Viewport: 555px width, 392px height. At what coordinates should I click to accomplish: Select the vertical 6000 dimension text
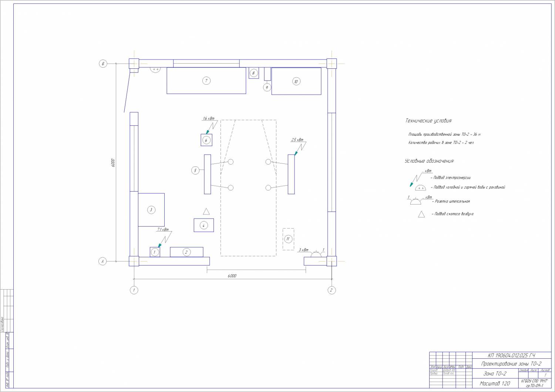(113, 163)
